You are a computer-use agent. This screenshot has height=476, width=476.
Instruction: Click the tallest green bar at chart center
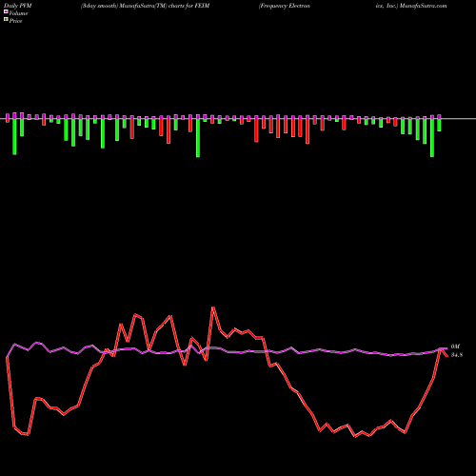[x=198, y=138]
